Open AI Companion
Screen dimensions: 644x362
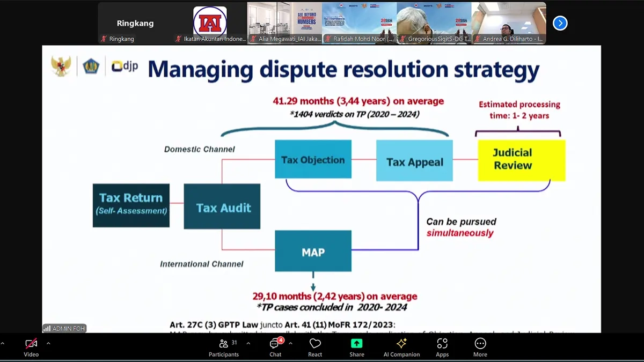(x=401, y=346)
